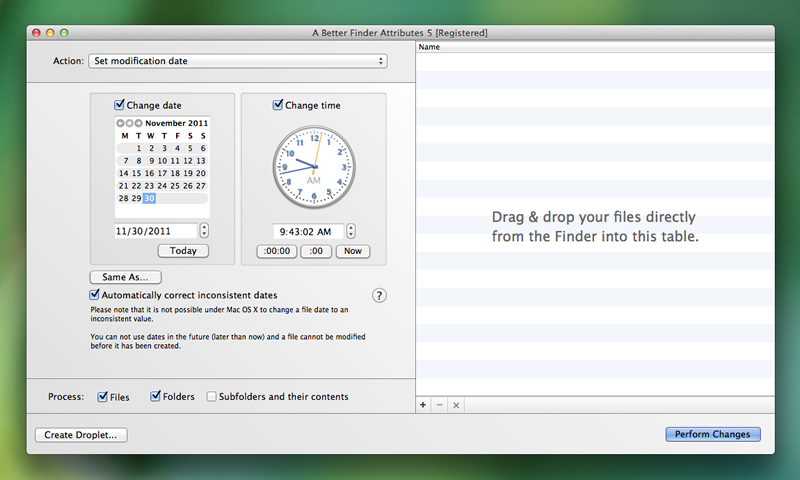Click the :00:00 reset button
The width and height of the screenshot is (800, 480).
[x=277, y=251]
